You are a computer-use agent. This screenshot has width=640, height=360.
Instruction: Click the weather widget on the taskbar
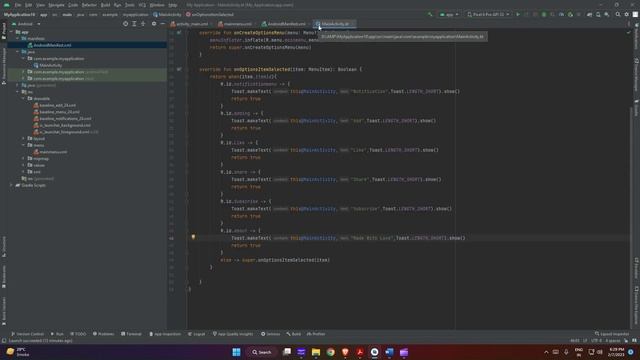coord(19,352)
